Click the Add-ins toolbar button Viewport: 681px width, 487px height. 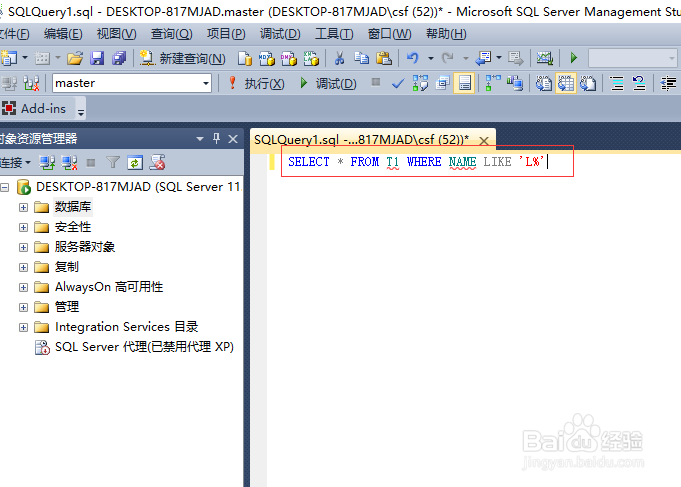pos(34,108)
